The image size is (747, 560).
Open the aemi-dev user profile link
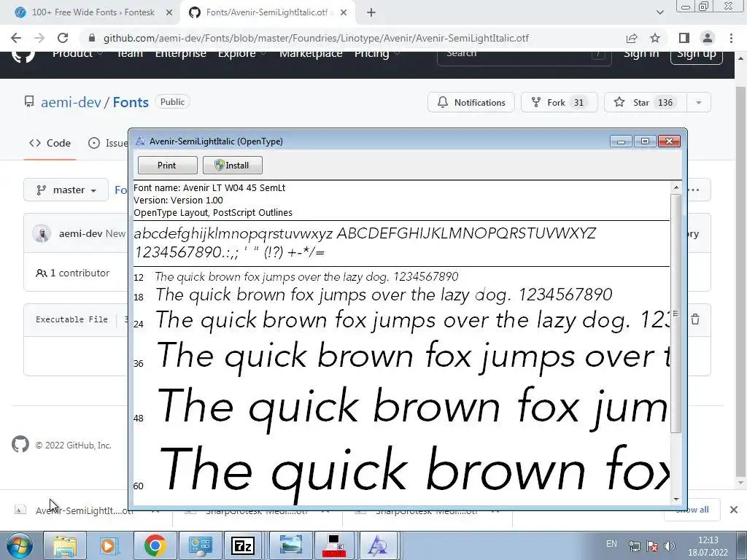(71, 102)
